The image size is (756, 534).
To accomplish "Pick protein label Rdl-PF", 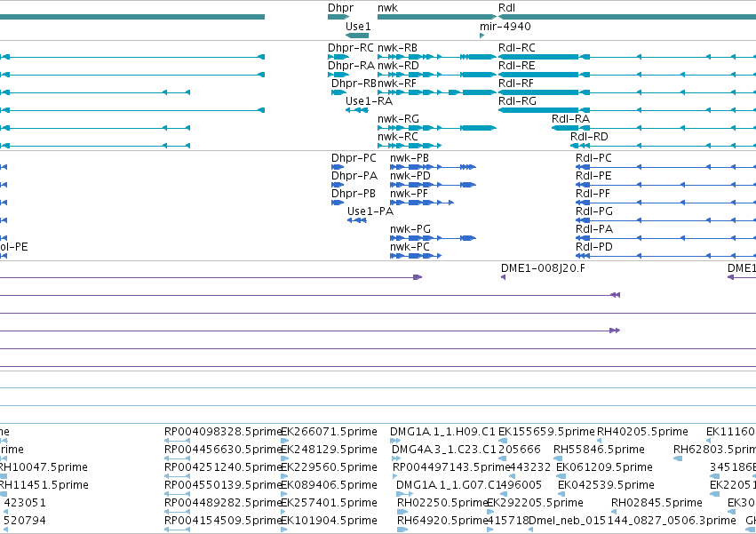I will pyautogui.click(x=593, y=194).
